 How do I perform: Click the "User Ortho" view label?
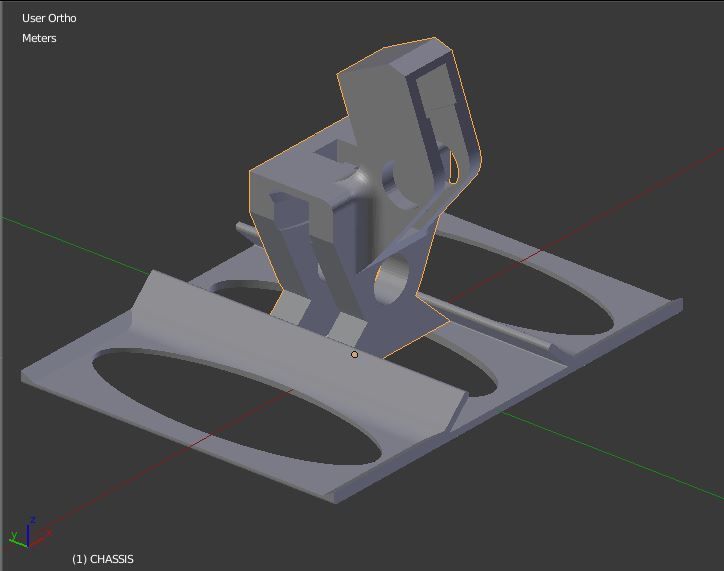[49, 18]
